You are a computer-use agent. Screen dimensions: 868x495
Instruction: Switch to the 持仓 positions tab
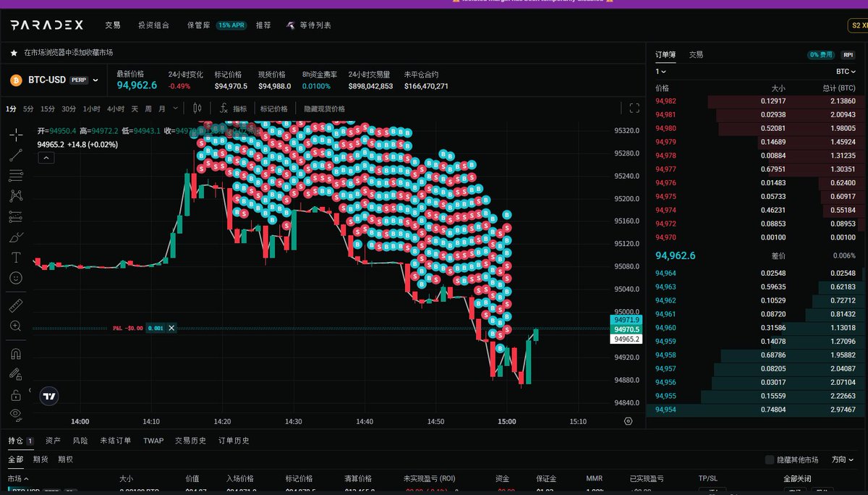(x=20, y=440)
